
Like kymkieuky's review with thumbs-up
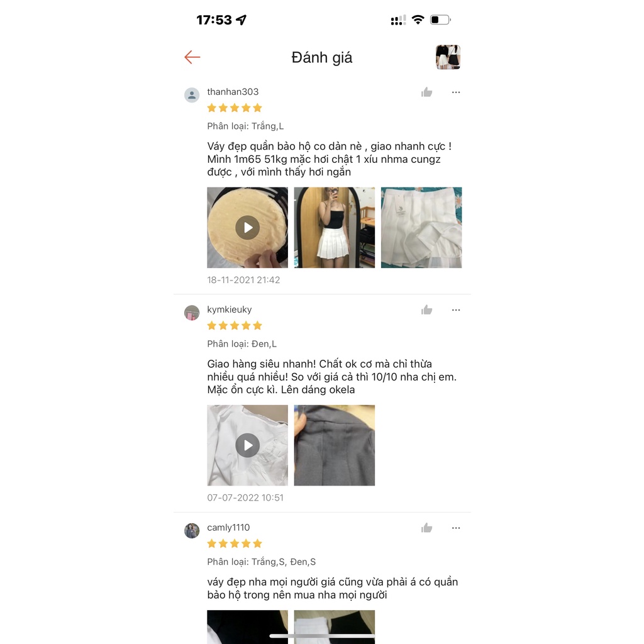point(427,309)
